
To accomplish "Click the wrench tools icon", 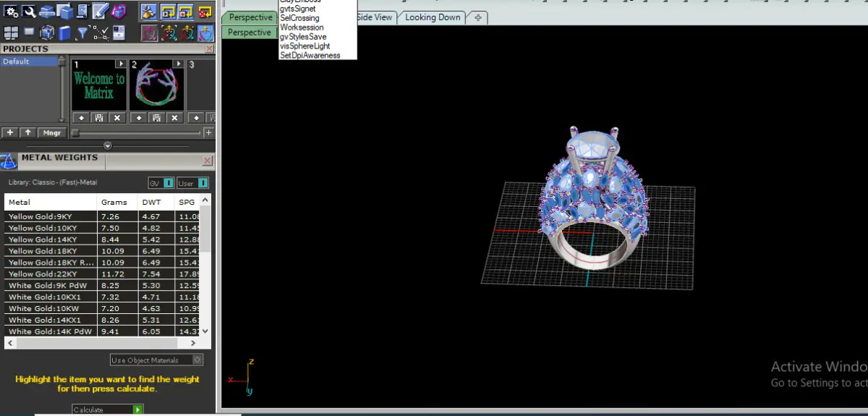I will click(x=29, y=11).
